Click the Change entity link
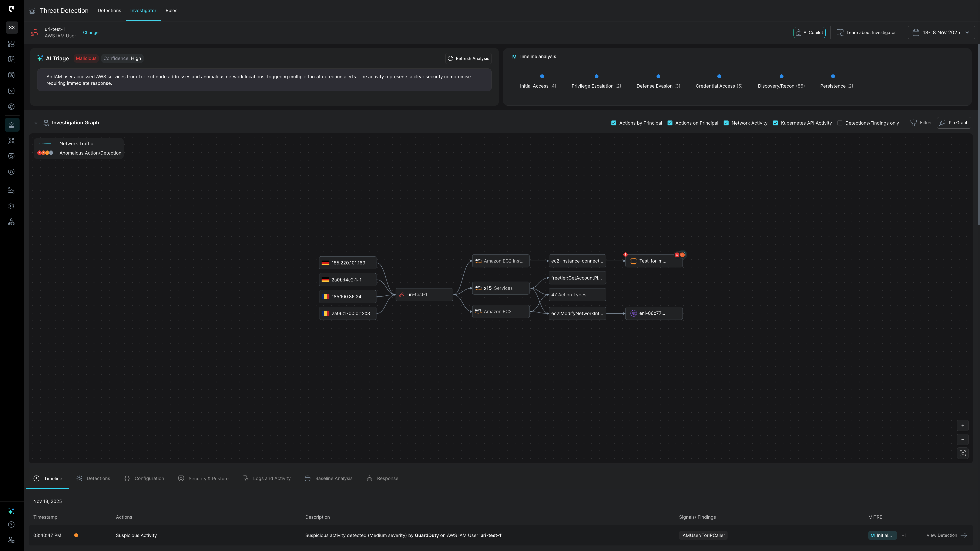The height and width of the screenshot is (551, 980). tap(91, 33)
